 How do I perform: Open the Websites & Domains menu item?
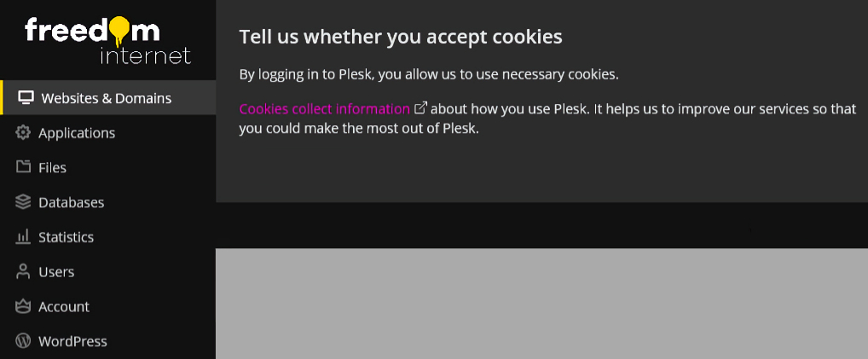[107, 98]
